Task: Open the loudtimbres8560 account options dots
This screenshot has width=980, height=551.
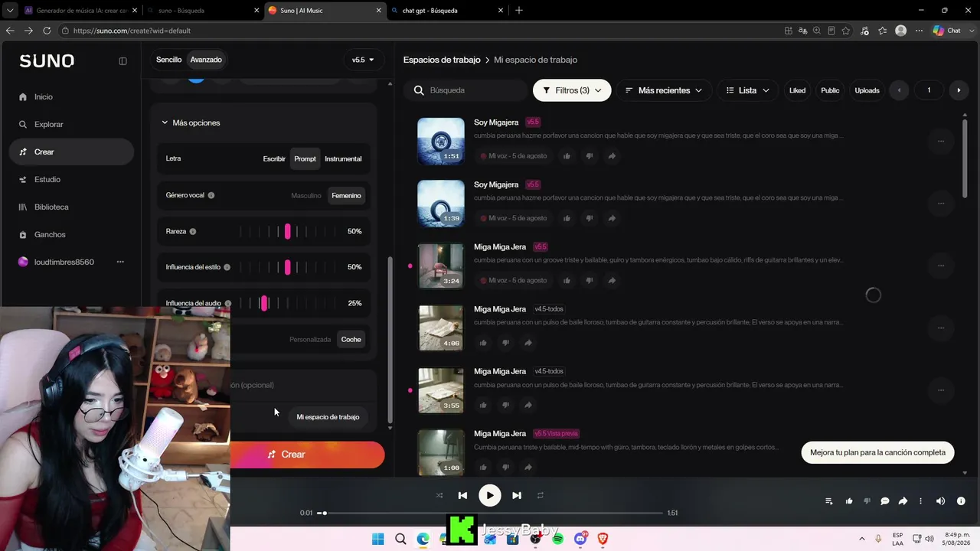Action: [120, 262]
